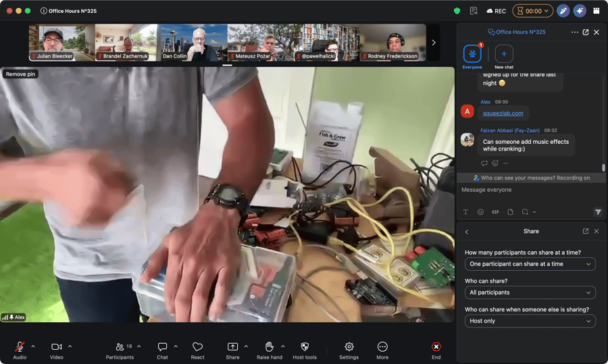
Task: Close the Office Hours chat panel
Action: point(597,32)
